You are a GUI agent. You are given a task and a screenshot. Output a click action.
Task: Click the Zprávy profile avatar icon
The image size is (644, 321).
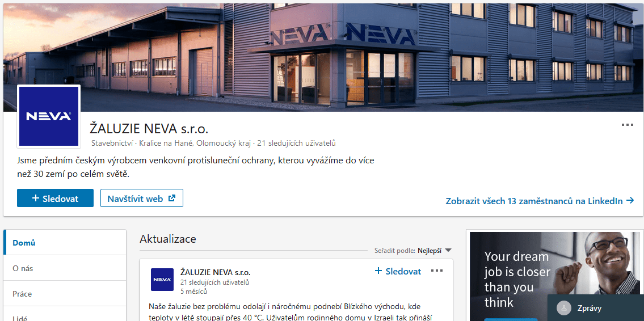(x=565, y=308)
